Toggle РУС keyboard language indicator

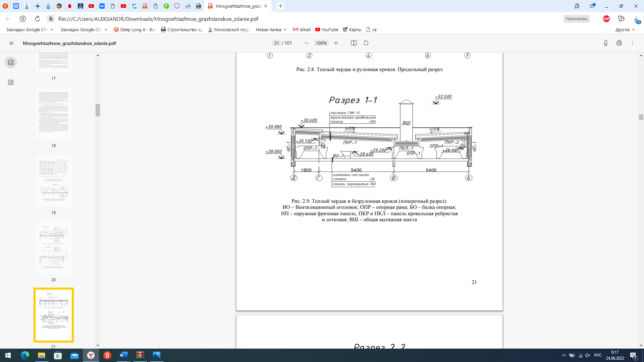pos(598,355)
